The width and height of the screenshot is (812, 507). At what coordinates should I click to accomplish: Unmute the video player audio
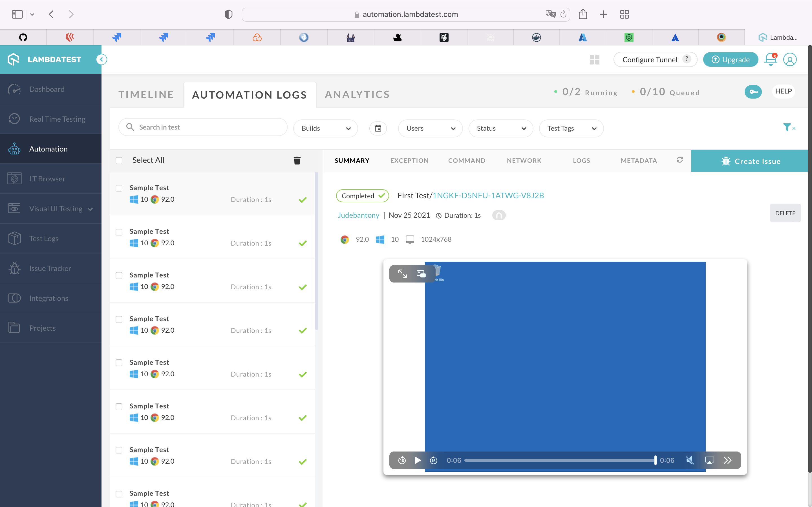click(x=690, y=461)
